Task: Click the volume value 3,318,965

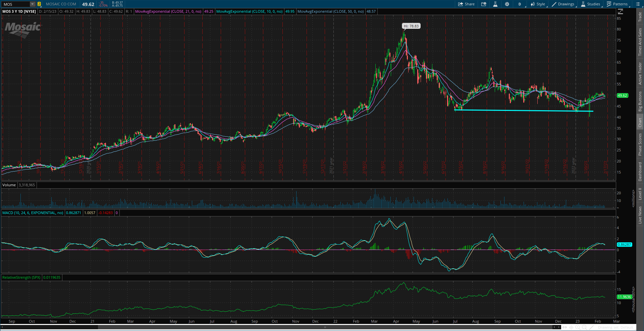Action: [27, 185]
